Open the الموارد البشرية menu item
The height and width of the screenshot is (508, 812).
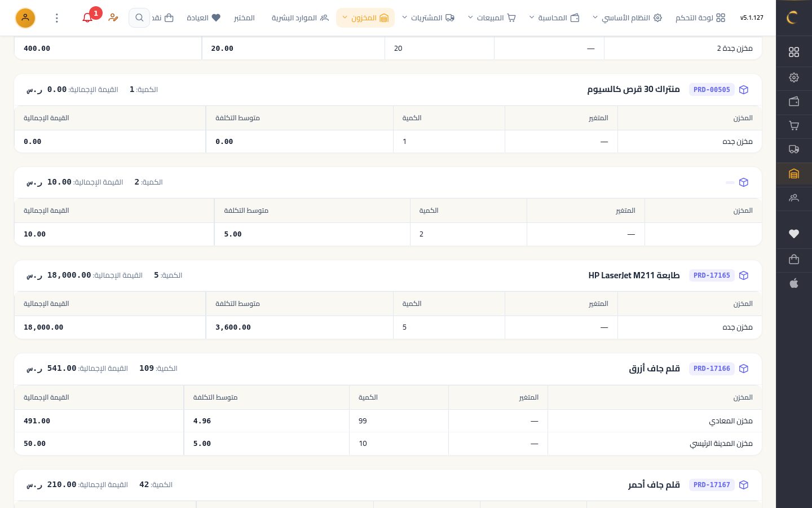click(300, 18)
